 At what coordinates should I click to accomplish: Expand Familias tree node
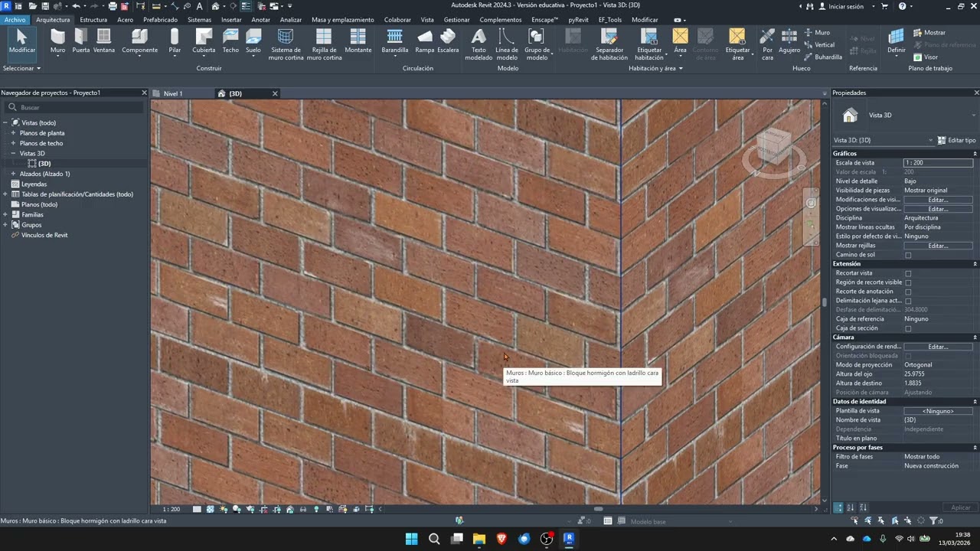click(5, 214)
